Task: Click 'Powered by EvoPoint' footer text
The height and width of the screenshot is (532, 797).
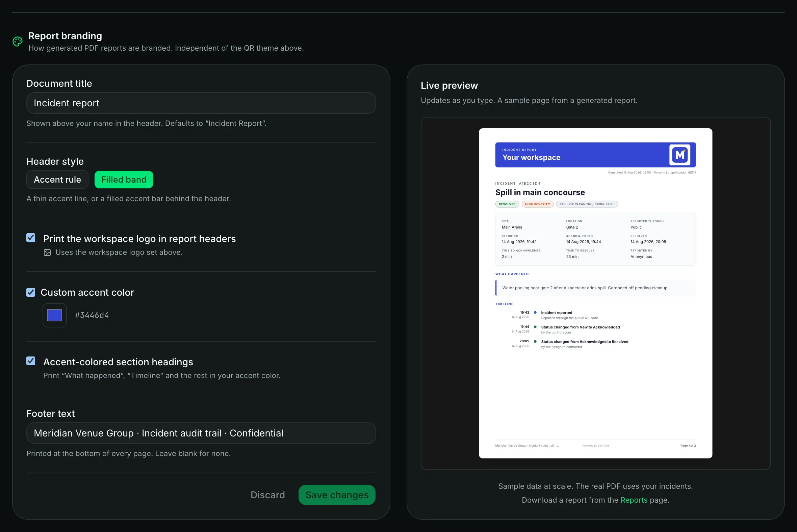Action: pos(595,446)
